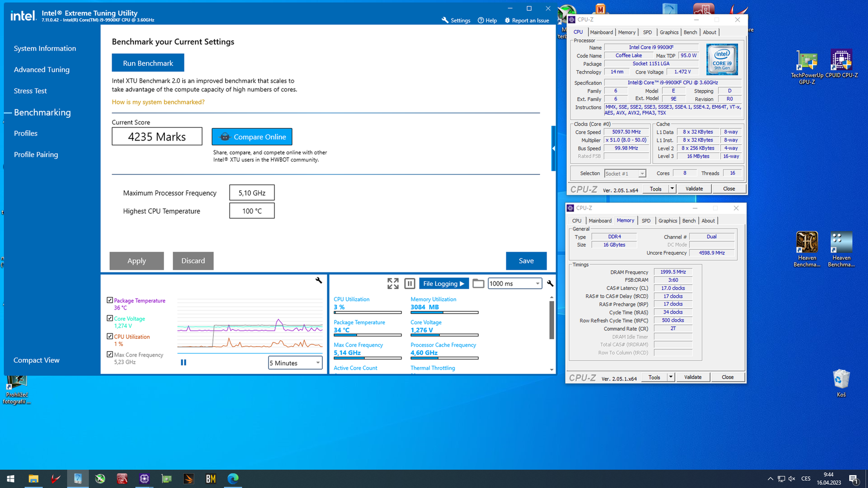Toggle the Max Core Frequency graph checkbox
868x488 pixels.
point(110,354)
